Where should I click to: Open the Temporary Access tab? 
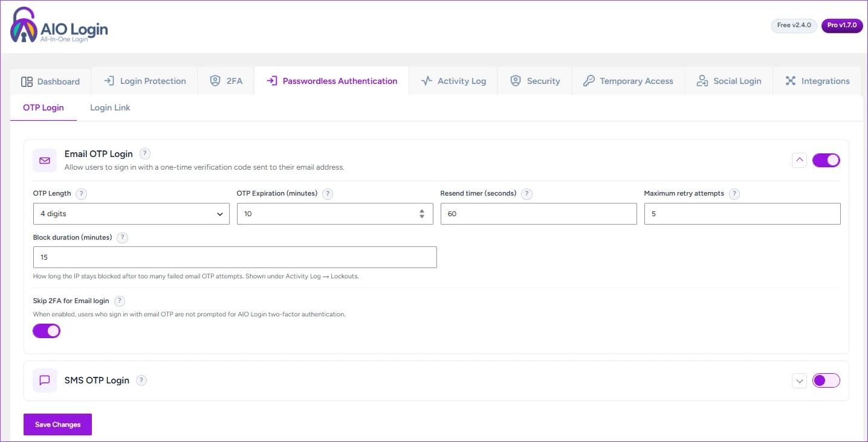pyautogui.click(x=628, y=81)
